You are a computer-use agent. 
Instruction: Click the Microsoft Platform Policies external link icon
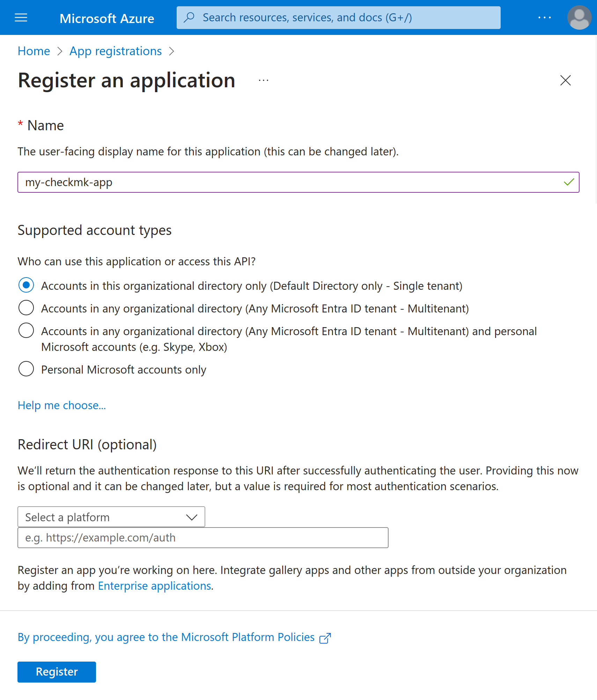325,638
